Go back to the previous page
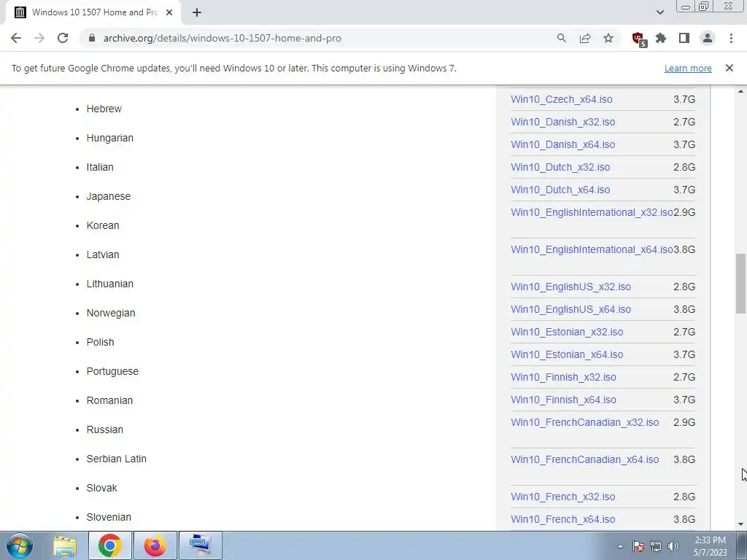 pyautogui.click(x=16, y=38)
